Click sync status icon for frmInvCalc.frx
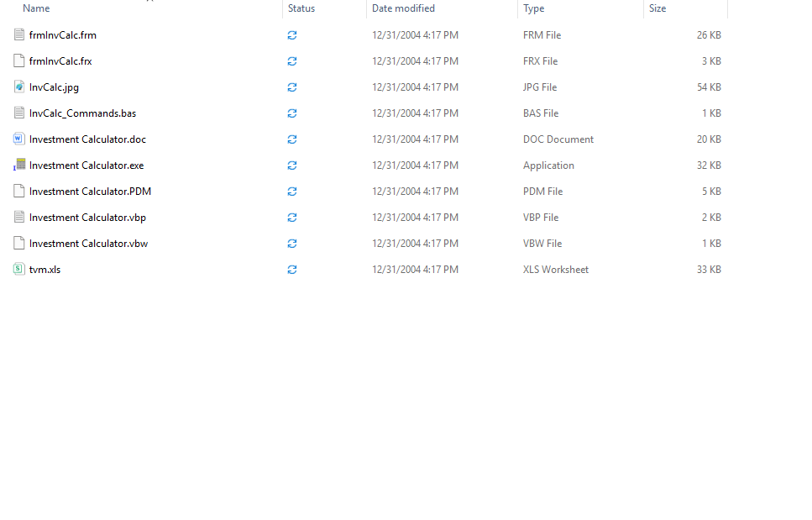This screenshot has width=812, height=520. [292, 61]
